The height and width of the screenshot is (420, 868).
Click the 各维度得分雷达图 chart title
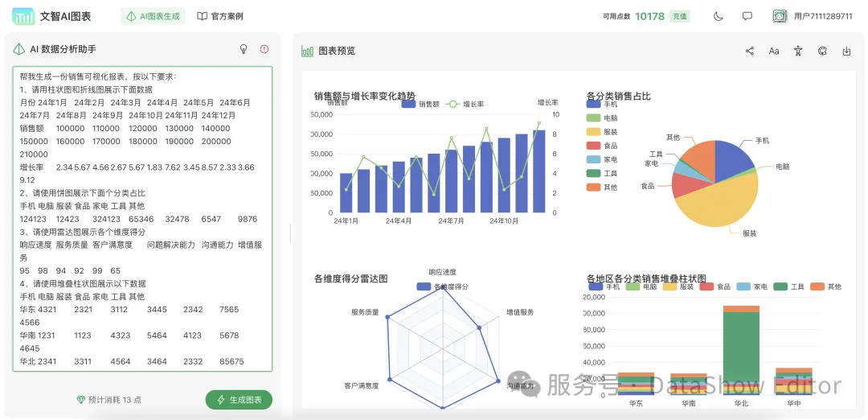tap(351, 278)
